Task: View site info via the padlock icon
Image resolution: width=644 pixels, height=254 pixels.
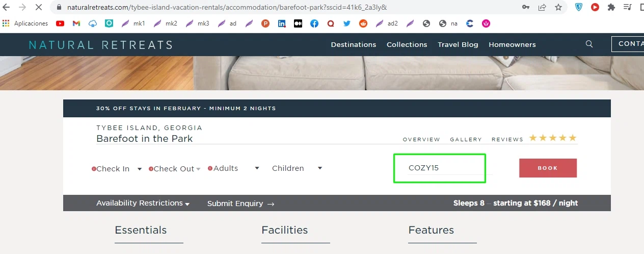Action: click(60, 8)
